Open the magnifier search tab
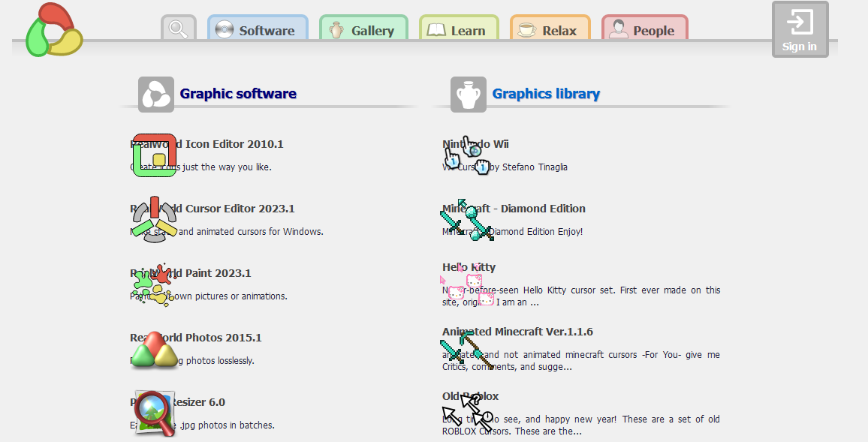The height and width of the screenshot is (442, 868). [x=178, y=28]
